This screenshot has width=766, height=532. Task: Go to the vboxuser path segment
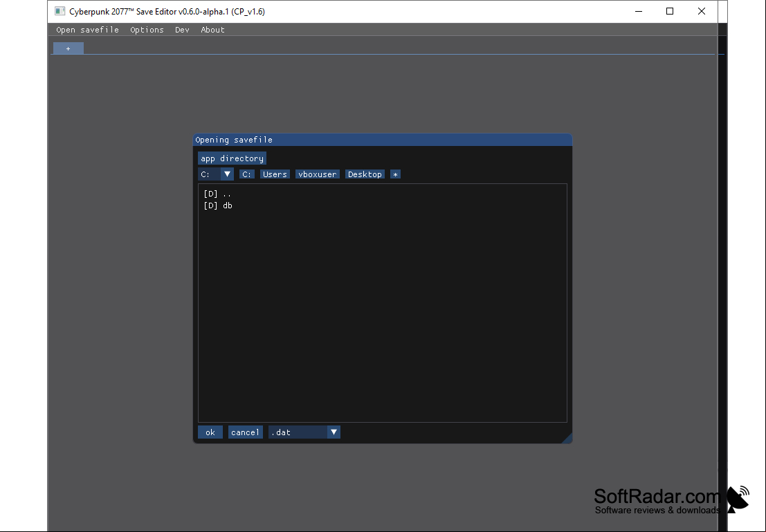tap(318, 174)
